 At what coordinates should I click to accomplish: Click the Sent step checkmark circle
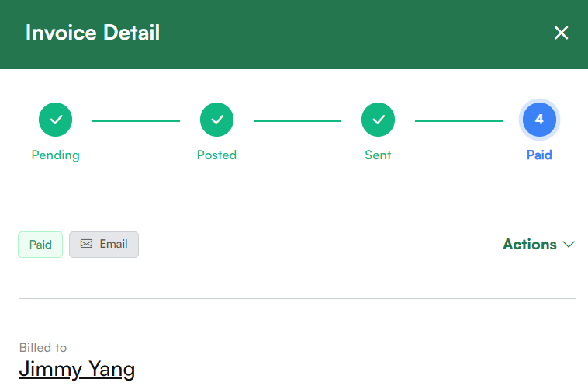click(x=378, y=120)
